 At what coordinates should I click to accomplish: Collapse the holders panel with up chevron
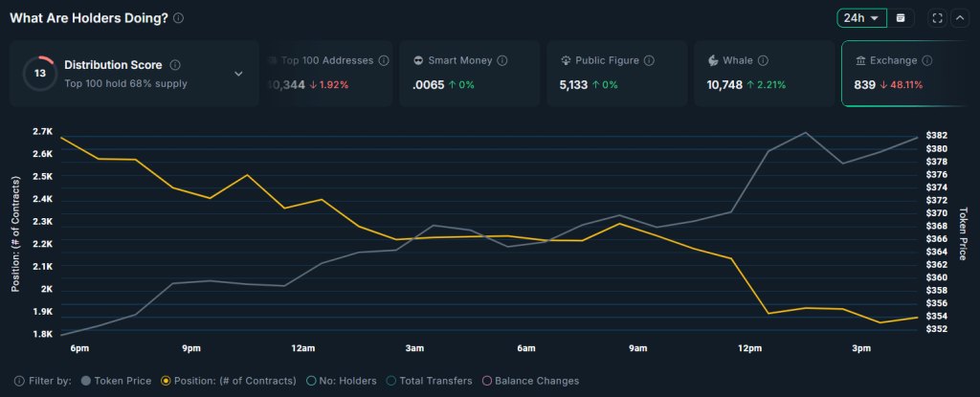click(960, 18)
